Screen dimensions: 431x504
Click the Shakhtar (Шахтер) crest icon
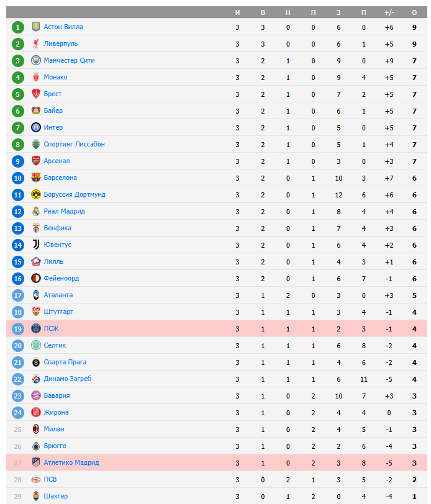36,496
